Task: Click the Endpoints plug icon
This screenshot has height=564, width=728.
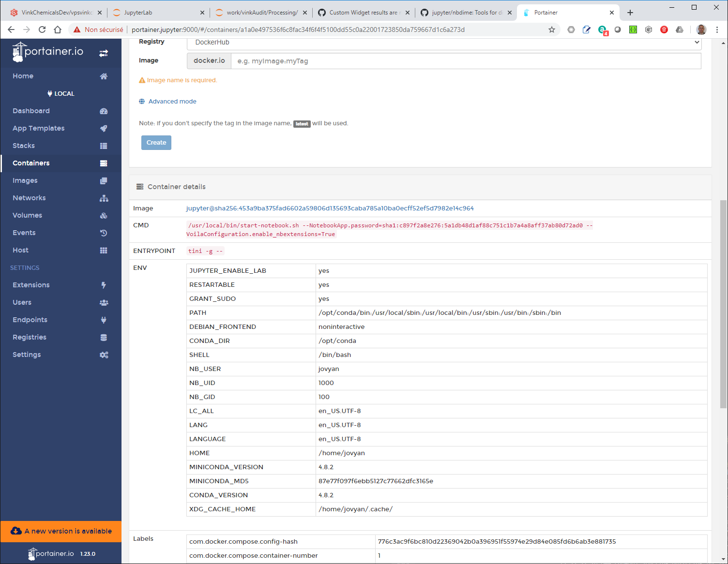Action: tap(104, 320)
